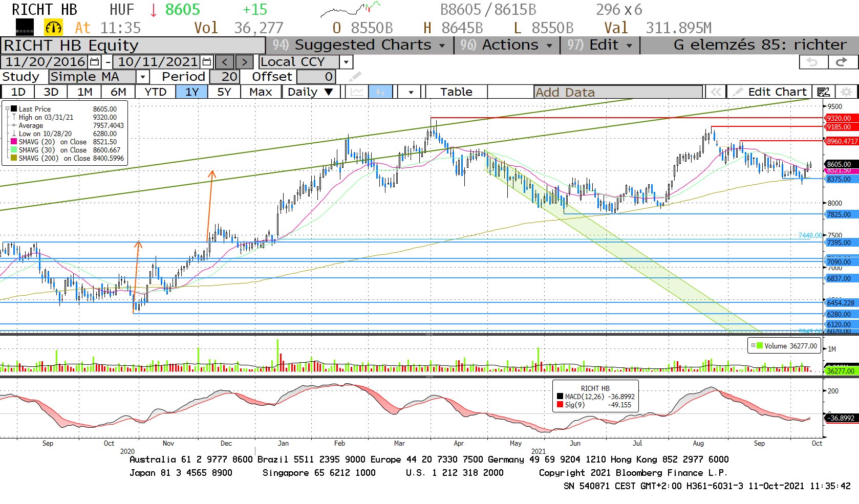
Task: Click the Low marker icon in legend
Action: (x=14, y=134)
